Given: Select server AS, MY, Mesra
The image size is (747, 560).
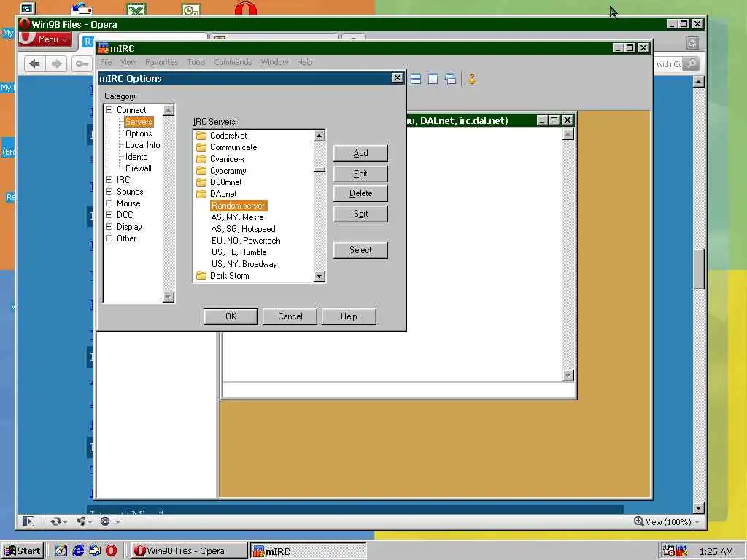Looking at the screenshot, I should (x=237, y=217).
